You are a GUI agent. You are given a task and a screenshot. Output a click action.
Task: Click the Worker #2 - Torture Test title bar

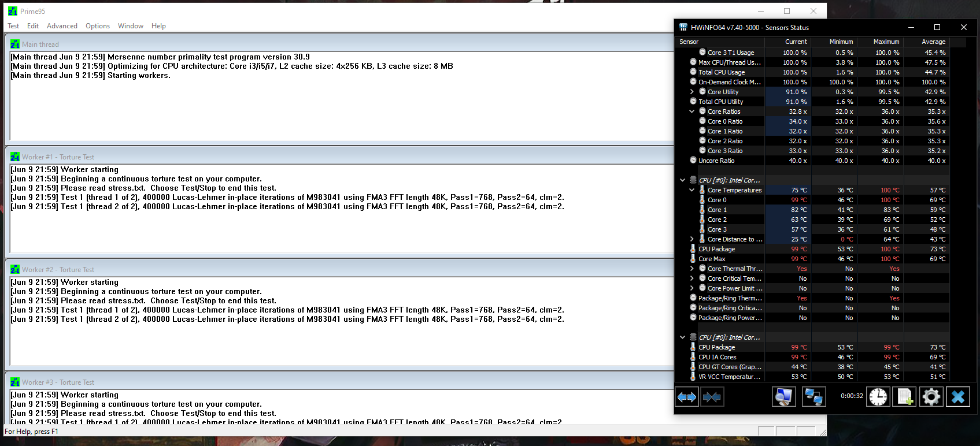tap(339, 269)
